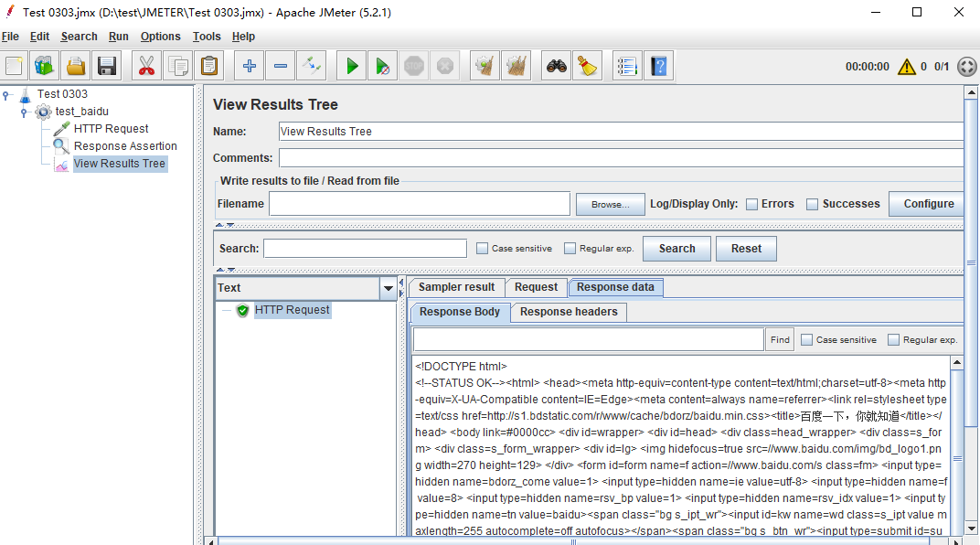The image size is (980, 545).
Task: Enable the Successes checkbox
Action: pyautogui.click(x=812, y=205)
